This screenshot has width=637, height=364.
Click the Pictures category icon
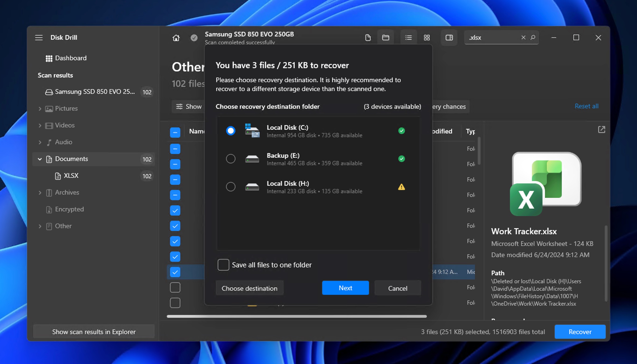[x=49, y=109]
